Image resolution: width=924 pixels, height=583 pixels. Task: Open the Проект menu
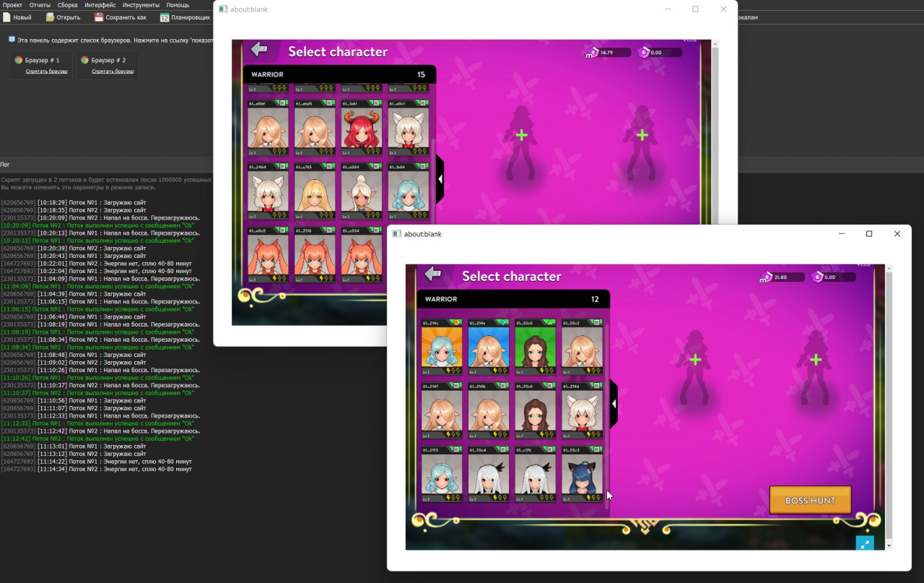pyautogui.click(x=12, y=5)
